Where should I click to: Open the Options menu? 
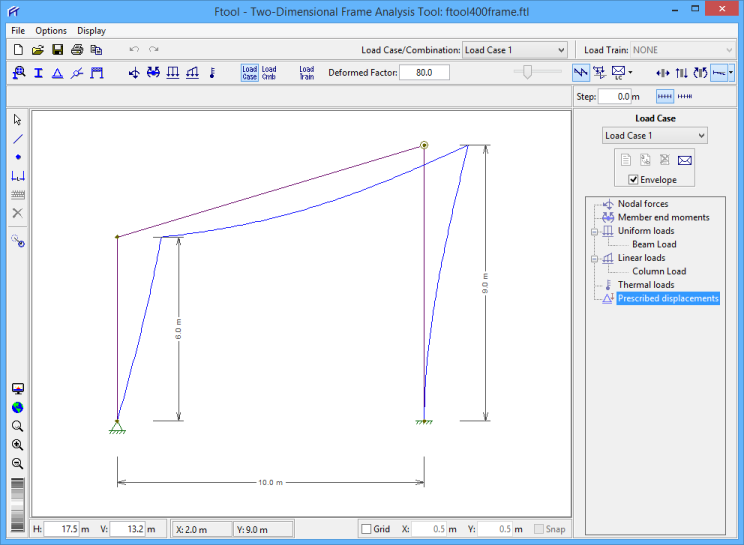click(51, 30)
